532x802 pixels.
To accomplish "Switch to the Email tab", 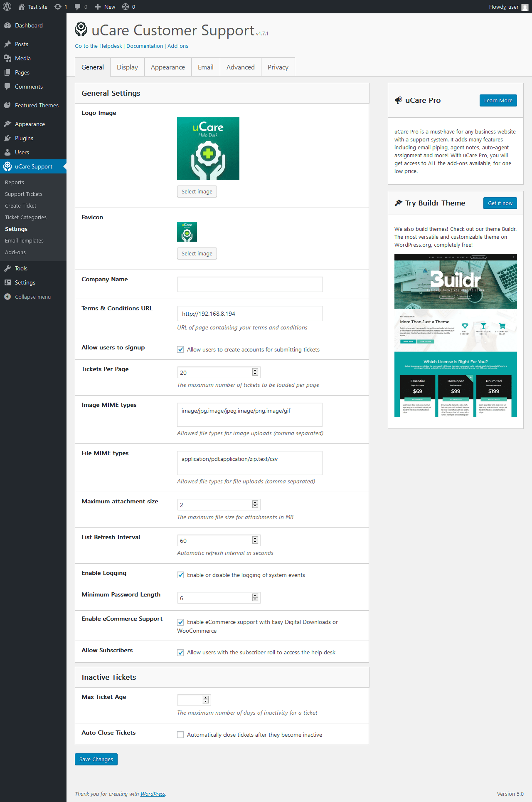I will coord(206,67).
